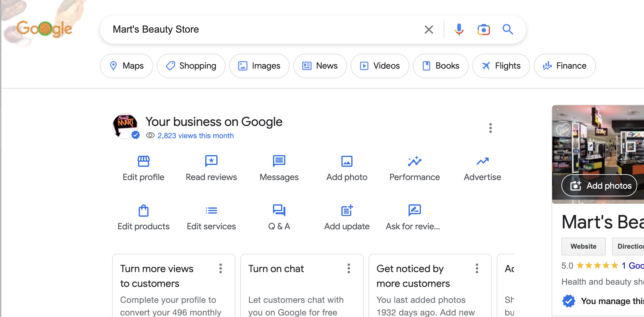Open Read reviews star icon
644x317 pixels.
click(x=211, y=161)
